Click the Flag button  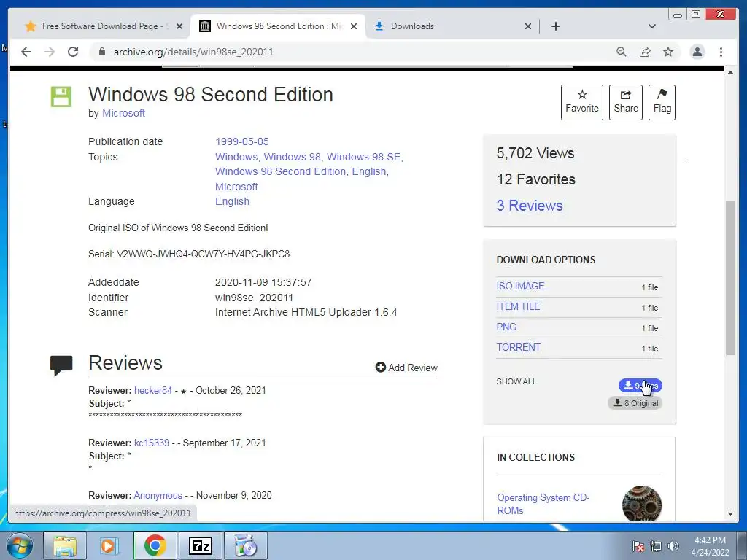click(662, 102)
